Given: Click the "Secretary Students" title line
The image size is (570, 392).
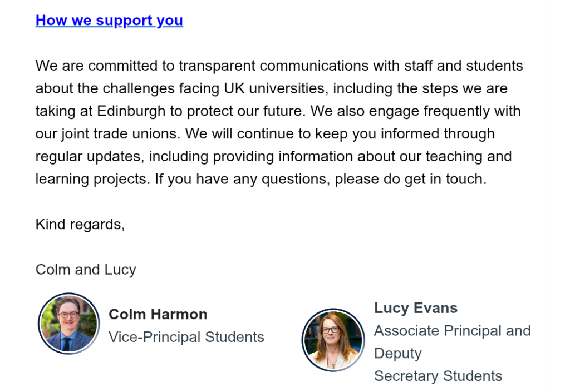Looking at the screenshot, I should point(438,376).
